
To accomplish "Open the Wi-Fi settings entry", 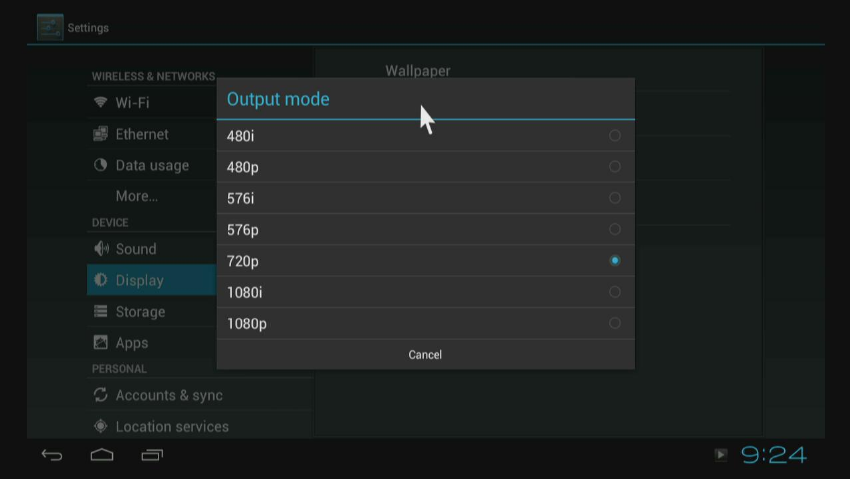I will pos(152,102).
